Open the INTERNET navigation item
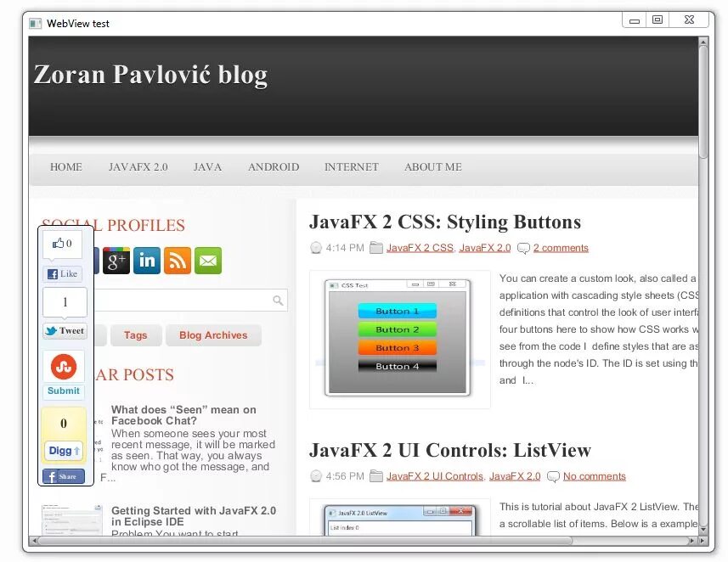 point(352,167)
